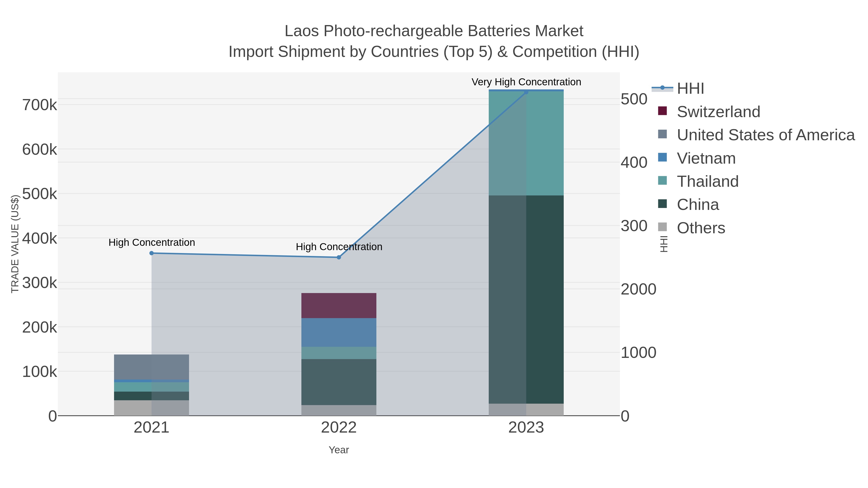Click the China segment in the 2021 bar
The height and width of the screenshot is (488, 868).
[152, 396]
